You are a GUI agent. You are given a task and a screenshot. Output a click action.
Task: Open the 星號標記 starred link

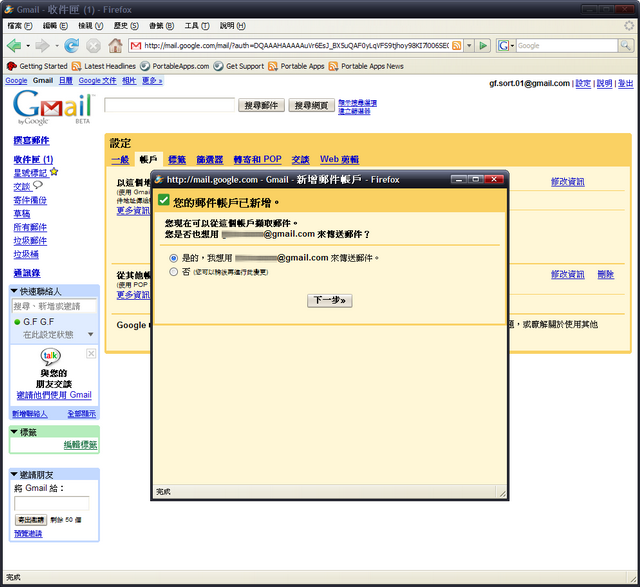point(31,173)
